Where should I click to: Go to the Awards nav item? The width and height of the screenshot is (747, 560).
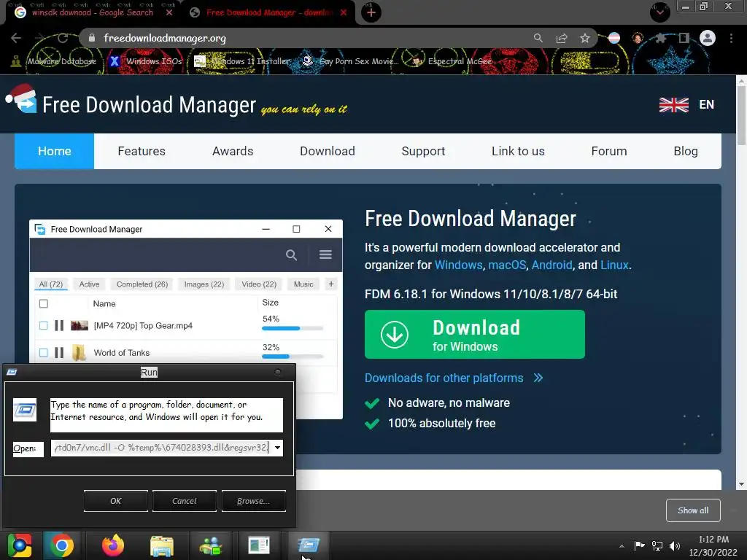(x=233, y=151)
